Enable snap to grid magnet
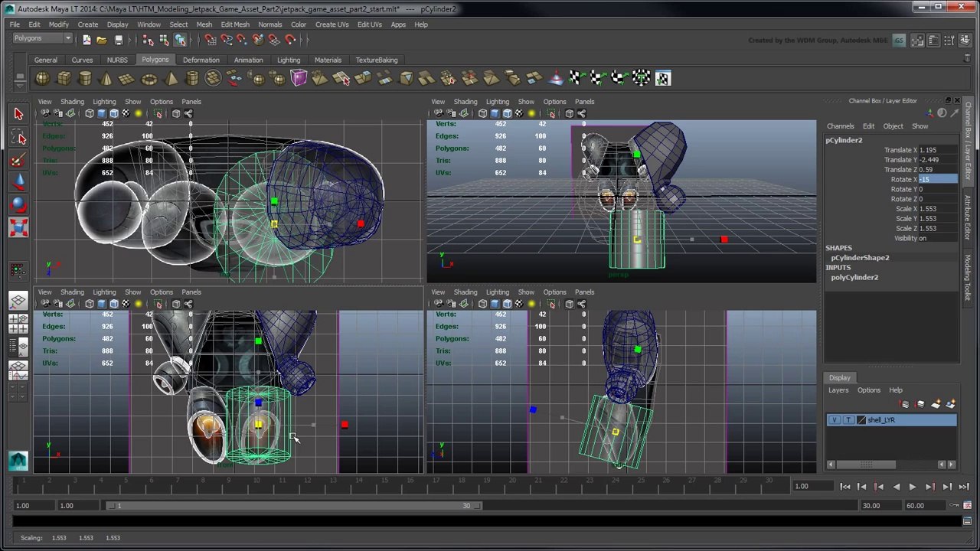Image resolution: width=980 pixels, height=551 pixels. 211,40
